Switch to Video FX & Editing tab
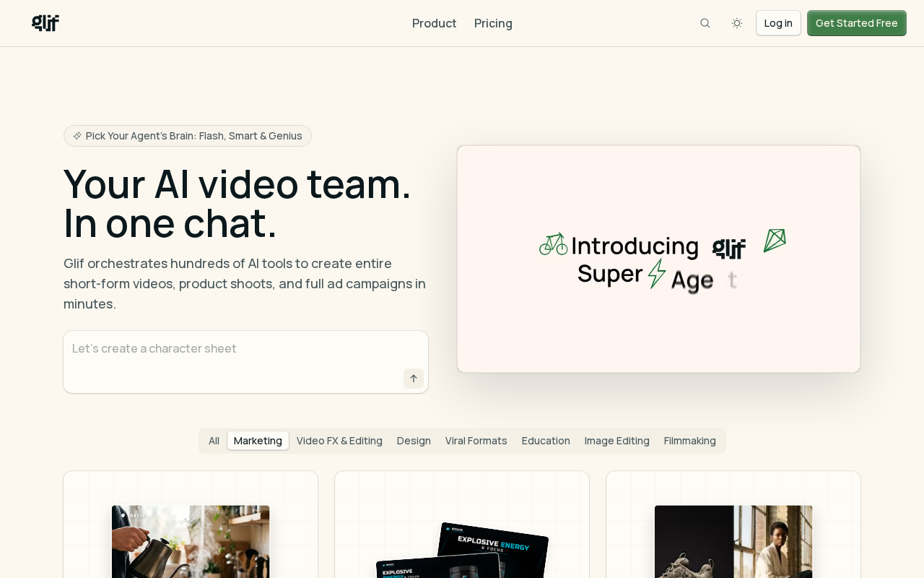 click(x=339, y=441)
